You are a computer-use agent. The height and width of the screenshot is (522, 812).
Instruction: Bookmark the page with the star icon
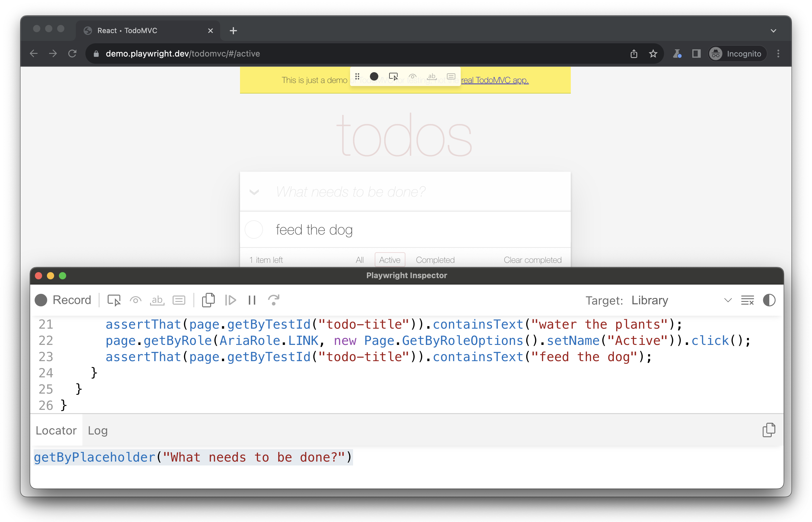(653, 54)
